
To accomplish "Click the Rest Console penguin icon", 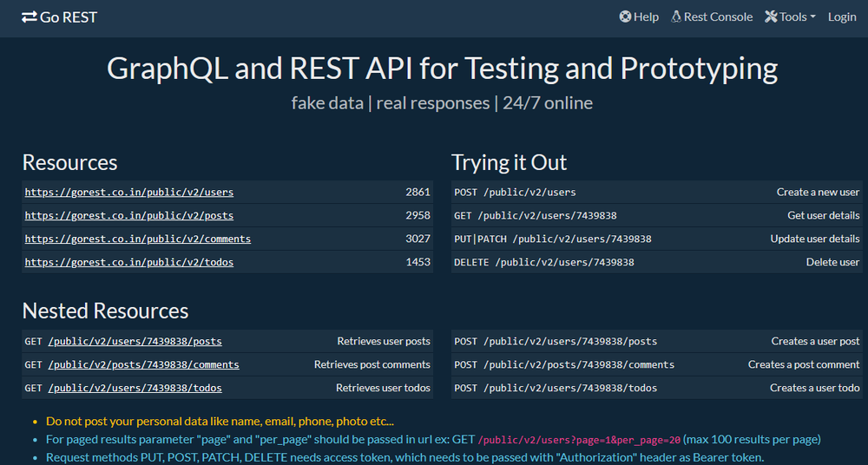I will tap(676, 16).
